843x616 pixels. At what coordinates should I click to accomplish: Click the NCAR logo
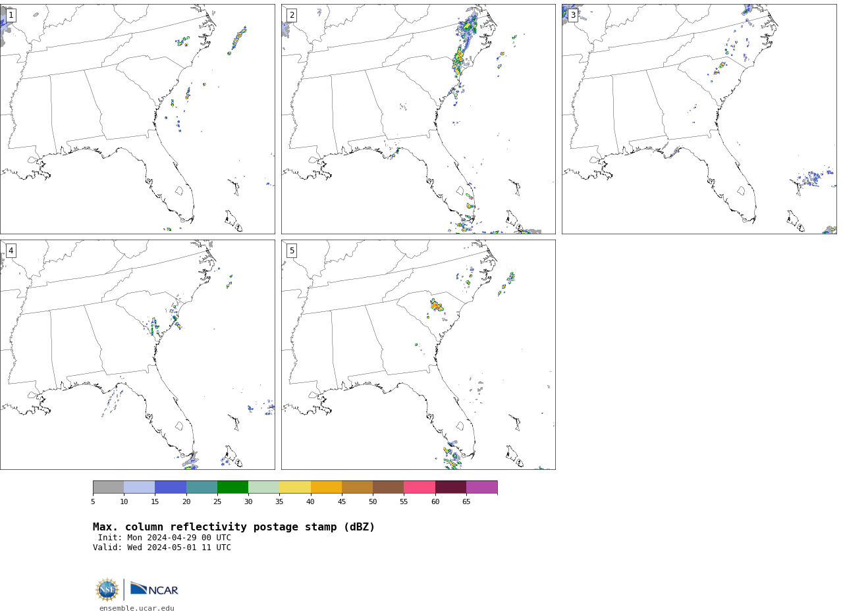tap(154, 589)
